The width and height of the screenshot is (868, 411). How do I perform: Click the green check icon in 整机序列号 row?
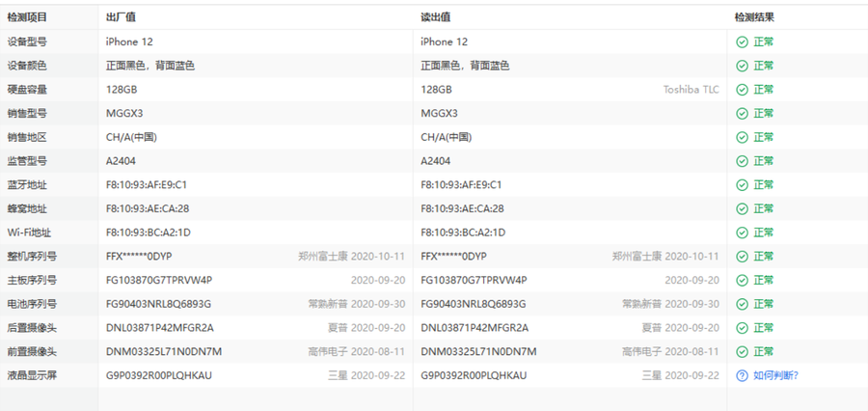click(742, 256)
